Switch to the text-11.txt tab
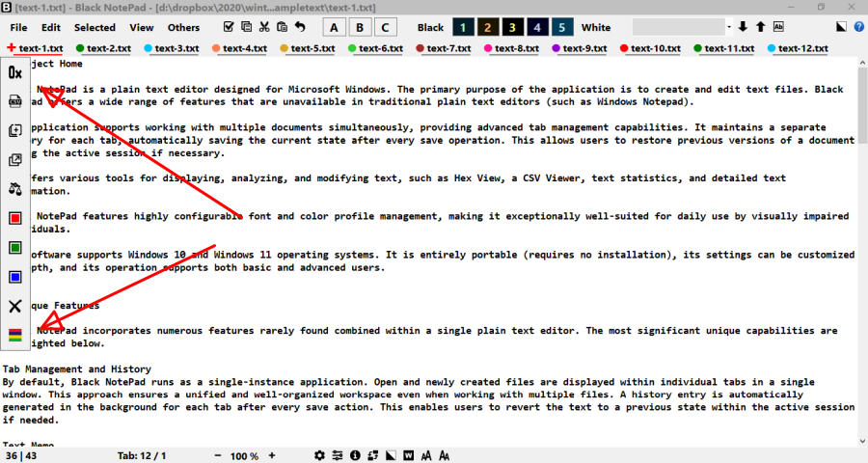868x463 pixels. click(724, 48)
